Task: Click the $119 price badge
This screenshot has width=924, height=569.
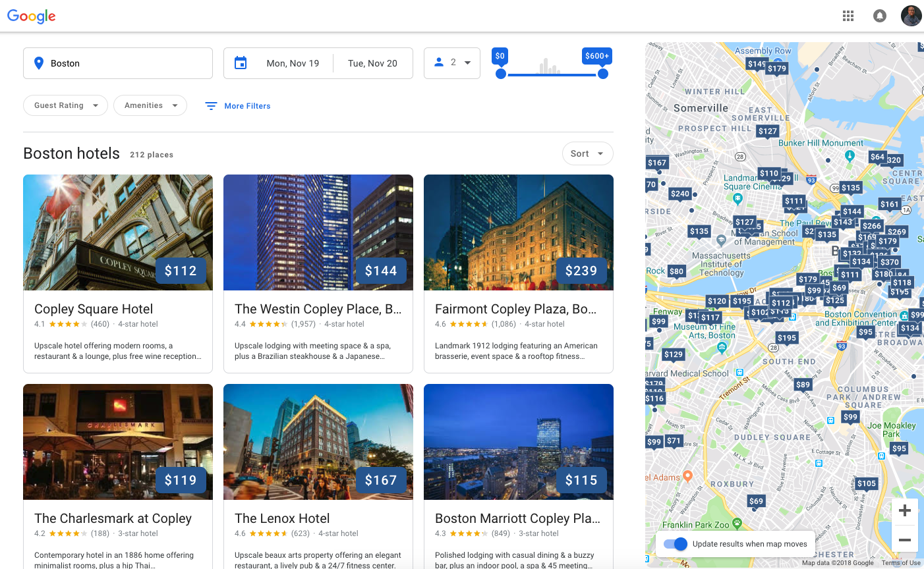Action: point(181,480)
